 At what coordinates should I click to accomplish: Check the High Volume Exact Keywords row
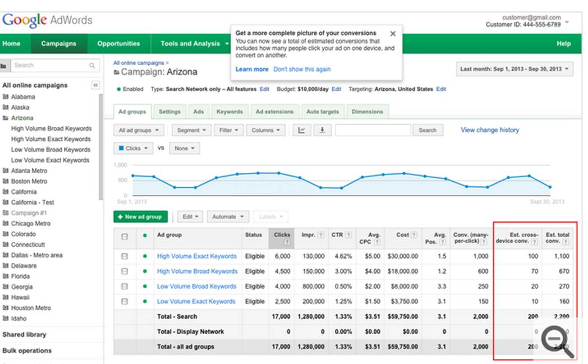pos(125,256)
